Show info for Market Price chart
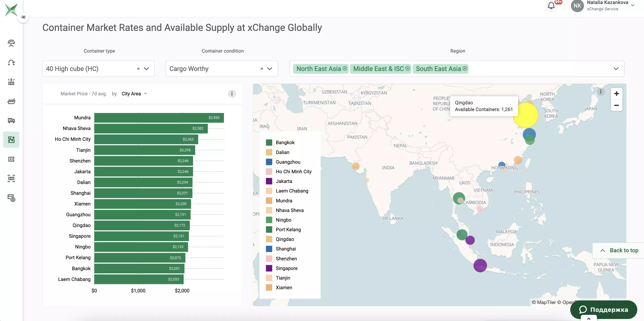This screenshot has height=321, width=644. click(232, 94)
